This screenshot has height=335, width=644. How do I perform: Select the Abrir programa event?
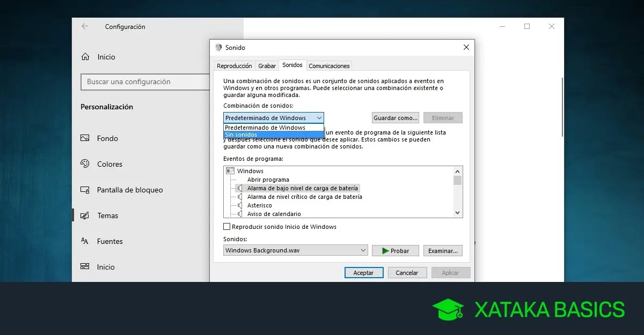click(268, 180)
